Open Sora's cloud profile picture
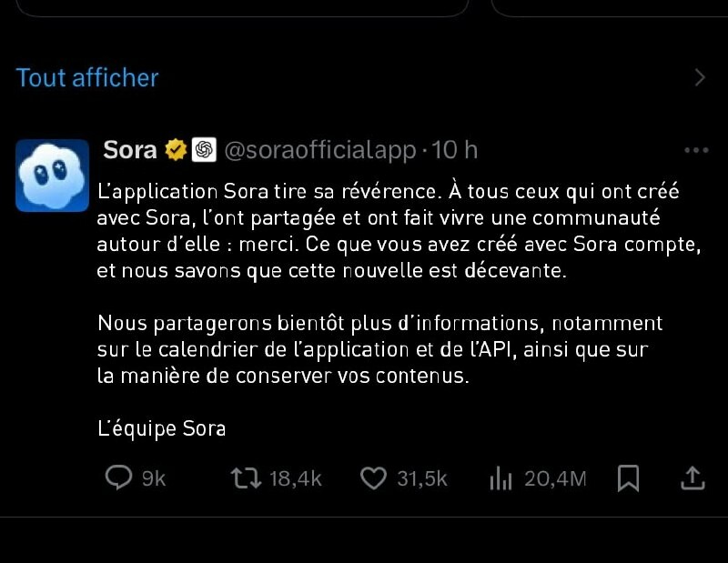The image size is (728, 563). click(53, 176)
